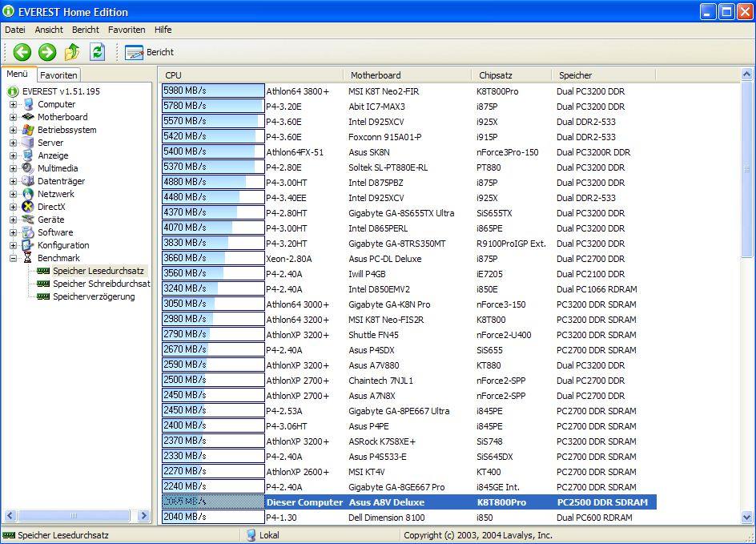Select the Motherboard icon in the tree

pyautogui.click(x=29, y=117)
